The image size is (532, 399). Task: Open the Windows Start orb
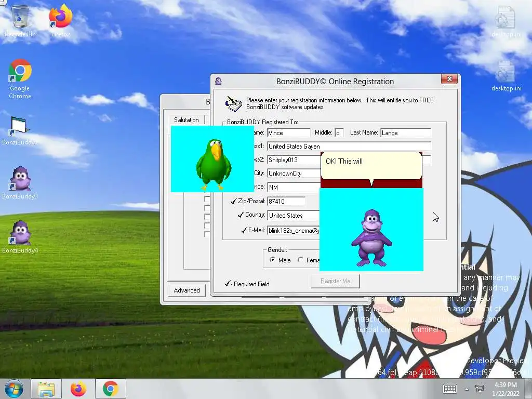pos(14,389)
